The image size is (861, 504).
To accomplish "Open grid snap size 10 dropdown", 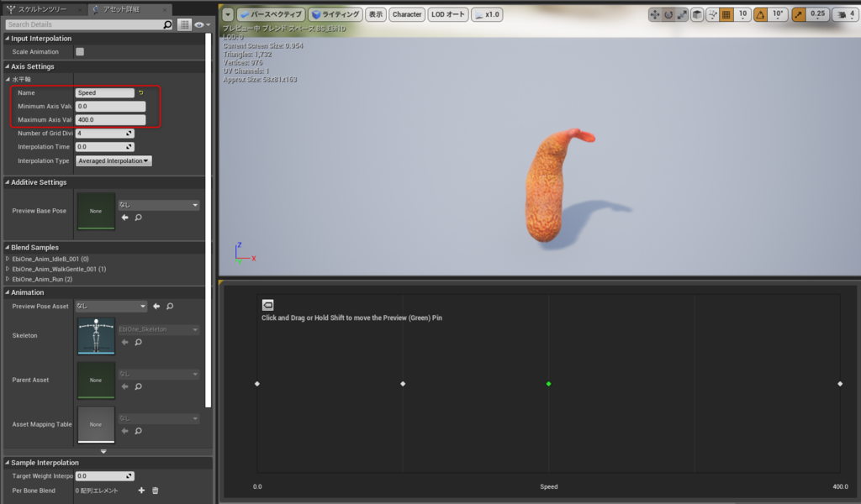I will point(742,14).
